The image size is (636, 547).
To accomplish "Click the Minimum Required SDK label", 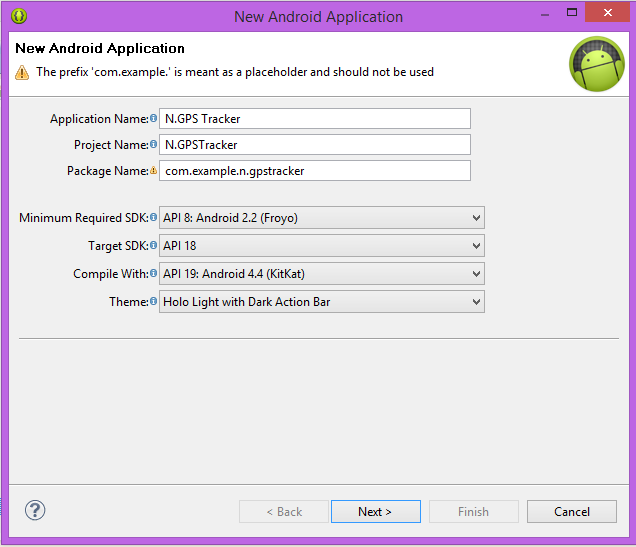I will pyautogui.click(x=84, y=218).
